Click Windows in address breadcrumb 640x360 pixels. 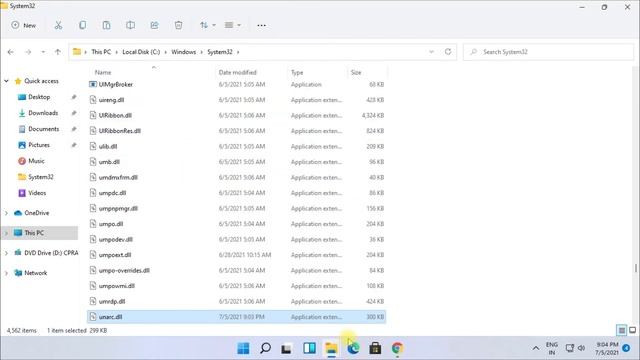184,52
